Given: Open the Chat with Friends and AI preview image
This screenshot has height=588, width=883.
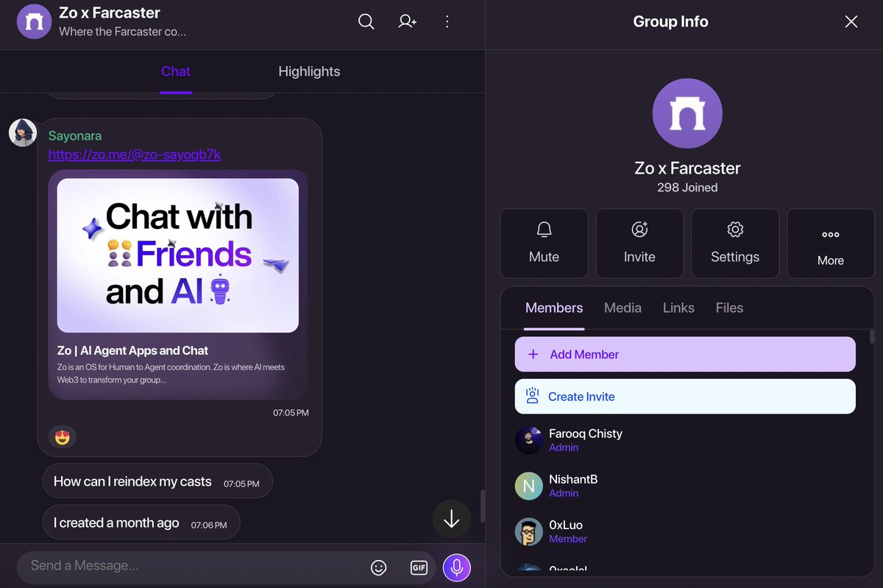Looking at the screenshot, I should (178, 255).
